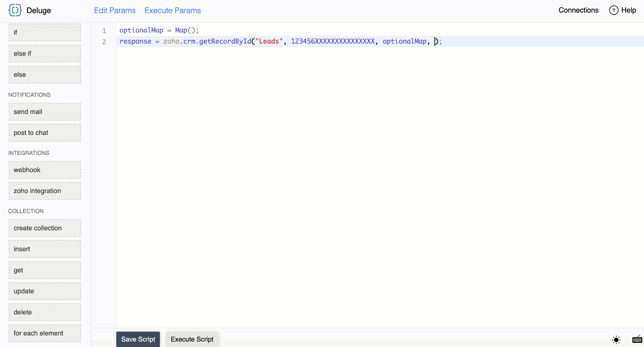Add an else if block
This screenshot has width=644, height=347.
pyautogui.click(x=44, y=53)
